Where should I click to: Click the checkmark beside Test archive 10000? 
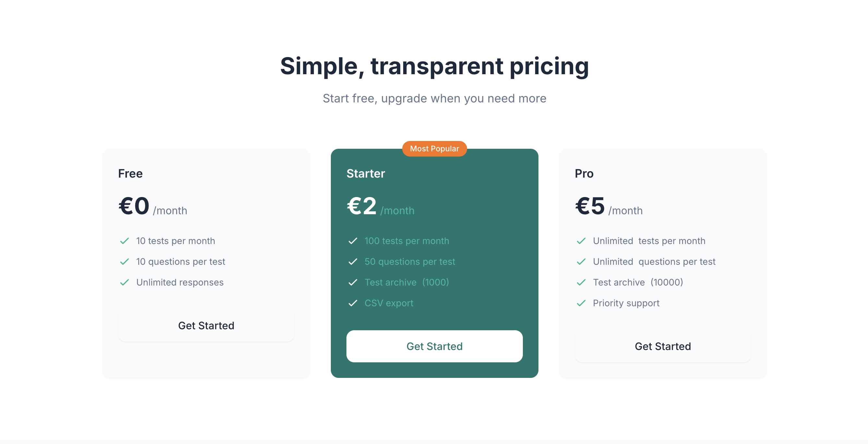point(581,282)
